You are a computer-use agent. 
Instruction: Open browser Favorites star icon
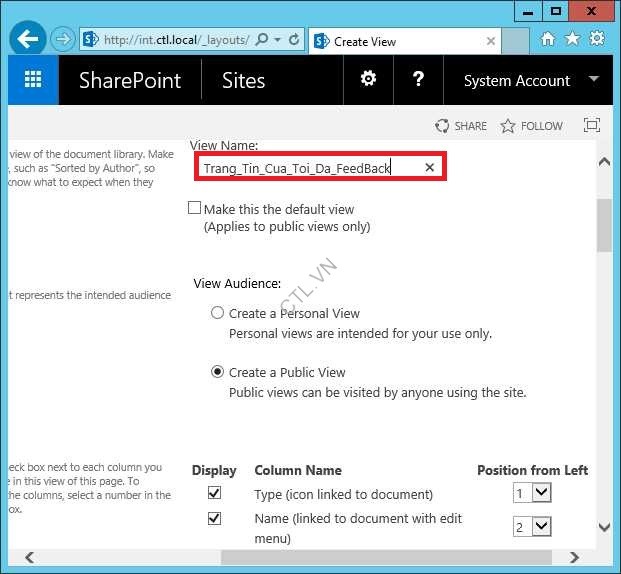coord(572,39)
